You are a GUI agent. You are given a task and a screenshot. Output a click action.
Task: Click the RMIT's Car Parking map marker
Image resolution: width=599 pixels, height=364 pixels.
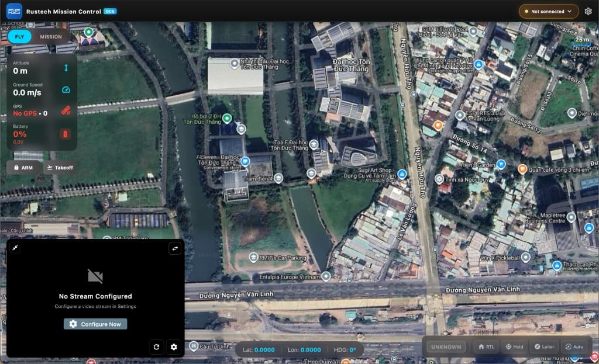coord(253,257)
